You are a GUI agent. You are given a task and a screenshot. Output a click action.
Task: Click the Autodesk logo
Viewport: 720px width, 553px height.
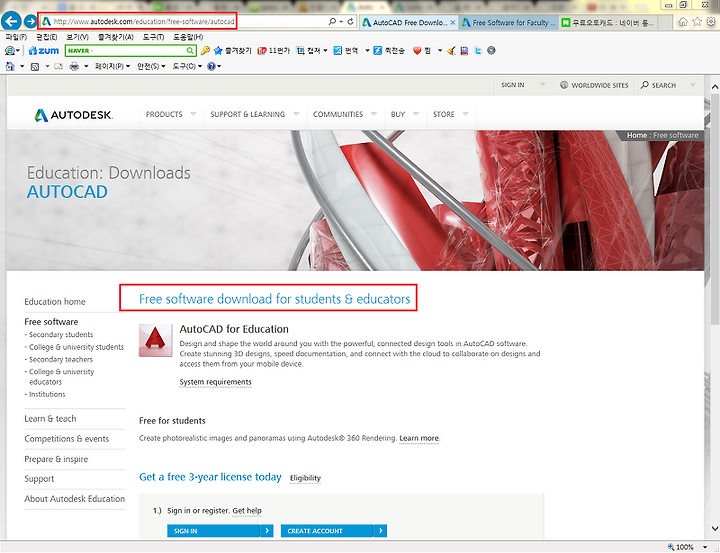pyautogui.click(x=73, y=115)
